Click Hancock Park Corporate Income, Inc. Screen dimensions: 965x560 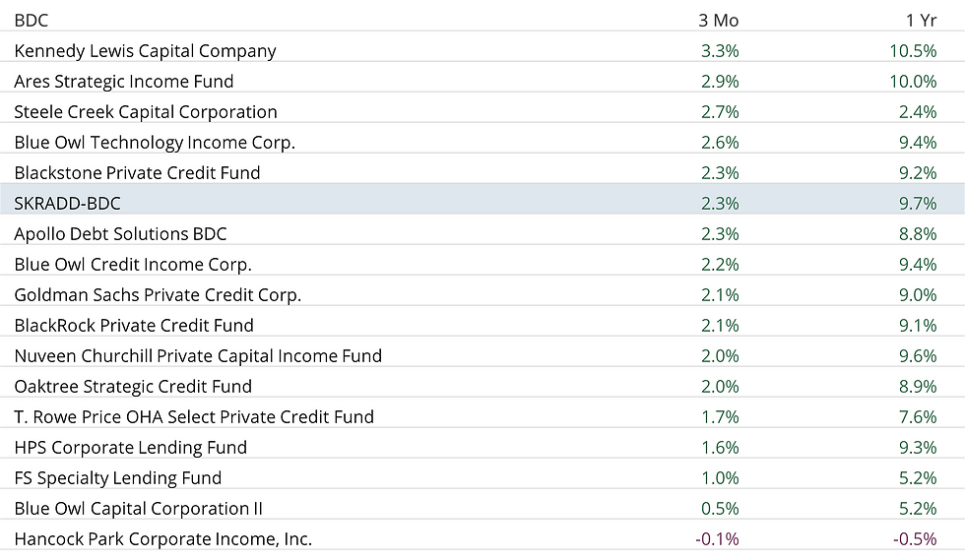point(162,539)
